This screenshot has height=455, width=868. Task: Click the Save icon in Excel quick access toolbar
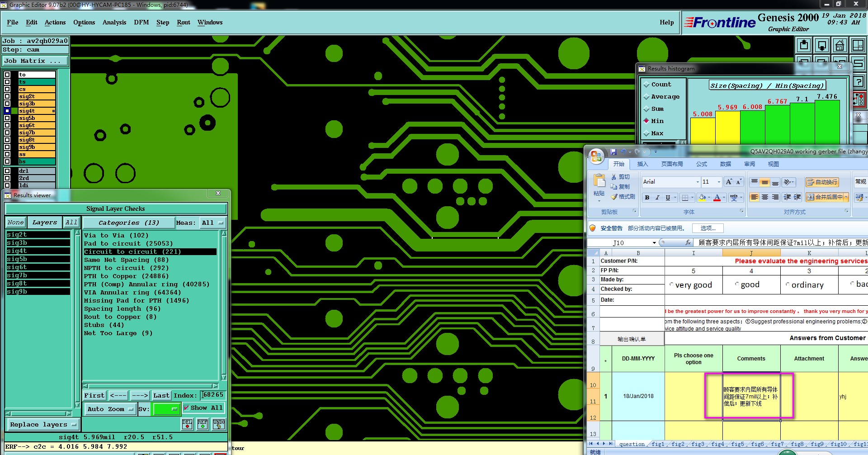click(x=613, y=152)
